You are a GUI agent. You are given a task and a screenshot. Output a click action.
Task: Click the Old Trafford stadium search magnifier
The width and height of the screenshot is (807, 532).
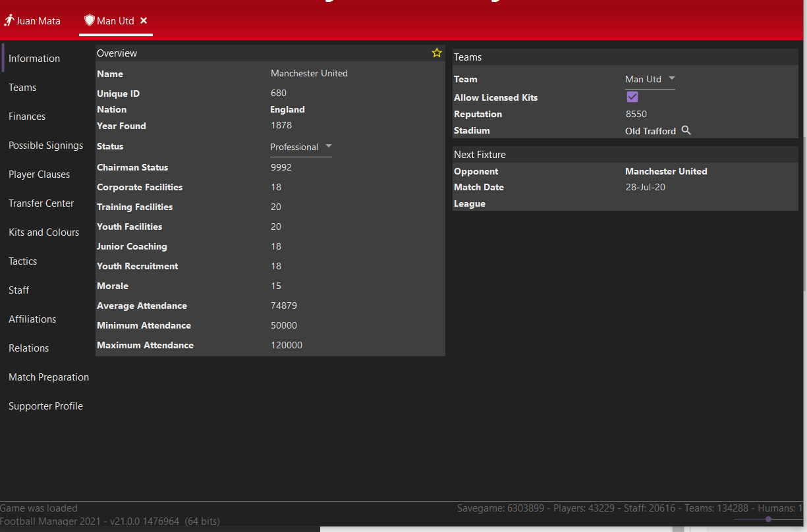(686, 130)
